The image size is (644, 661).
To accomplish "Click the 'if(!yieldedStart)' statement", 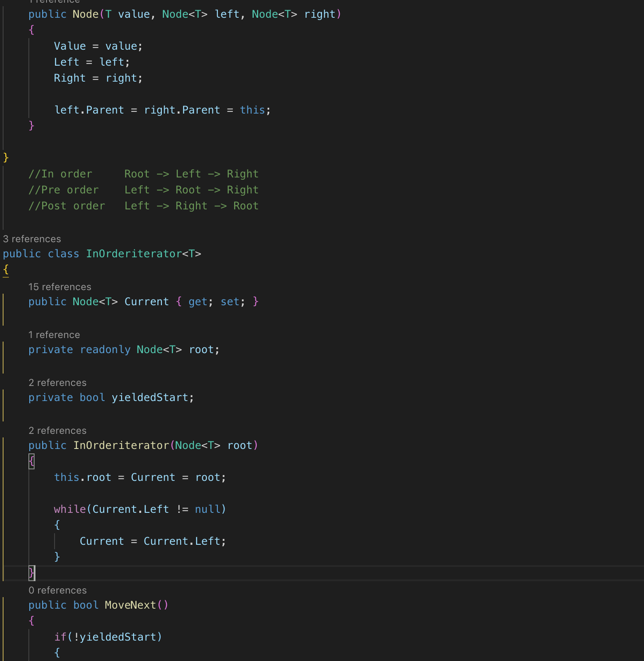I will [108, 637].
